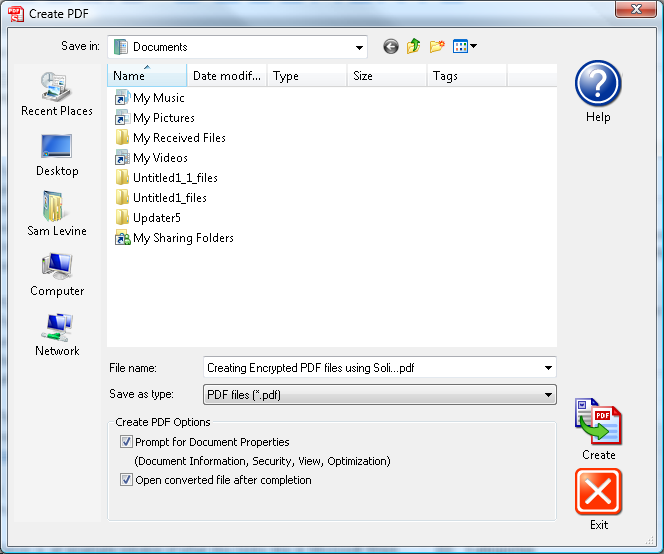The width and height of the screenshot is (664, 554).
Task: Select My Sharing Folders item
Action: point(174,238)
